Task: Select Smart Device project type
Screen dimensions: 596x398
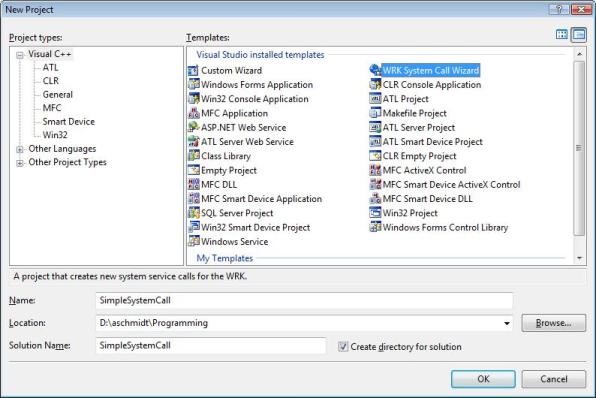Action: click(68, 121)
